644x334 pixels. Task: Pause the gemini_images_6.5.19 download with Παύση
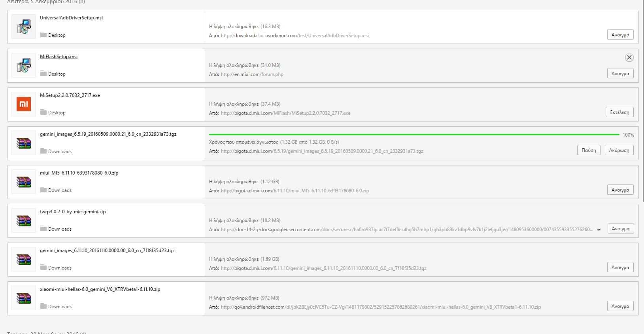click(589, 150)
